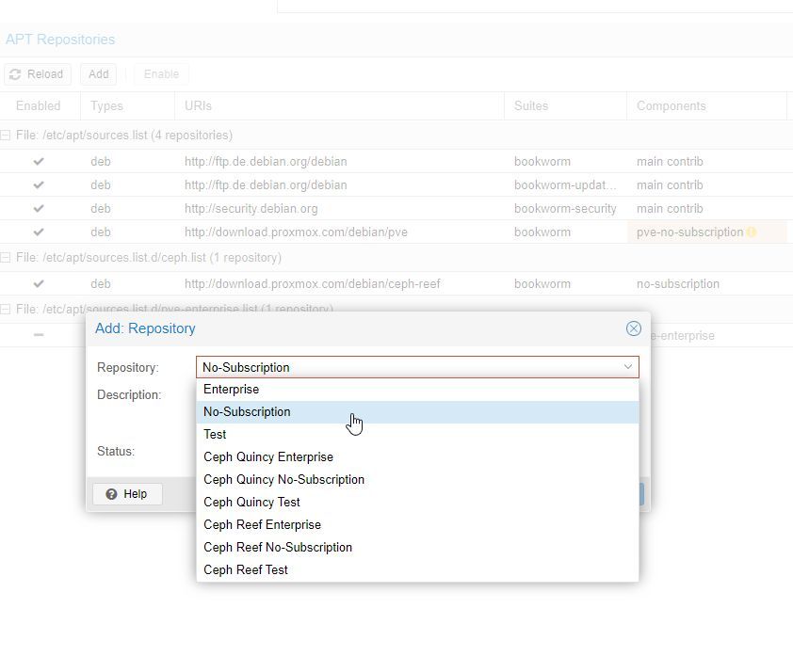This screenshot has height=672, width=793.
Task: Click the APT Repositories panel title
Action: (x=60, y=40)
